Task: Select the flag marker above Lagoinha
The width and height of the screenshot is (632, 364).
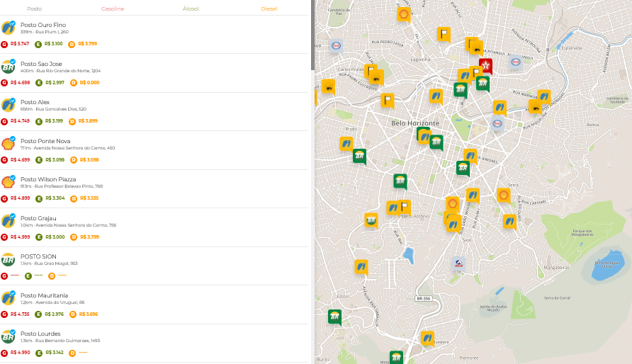Action: tap(444, 34)
